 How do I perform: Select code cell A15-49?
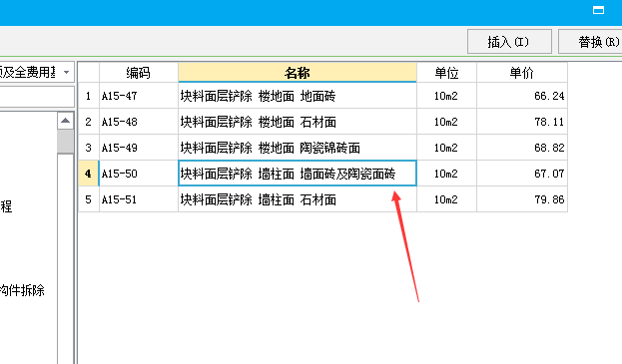139,148
